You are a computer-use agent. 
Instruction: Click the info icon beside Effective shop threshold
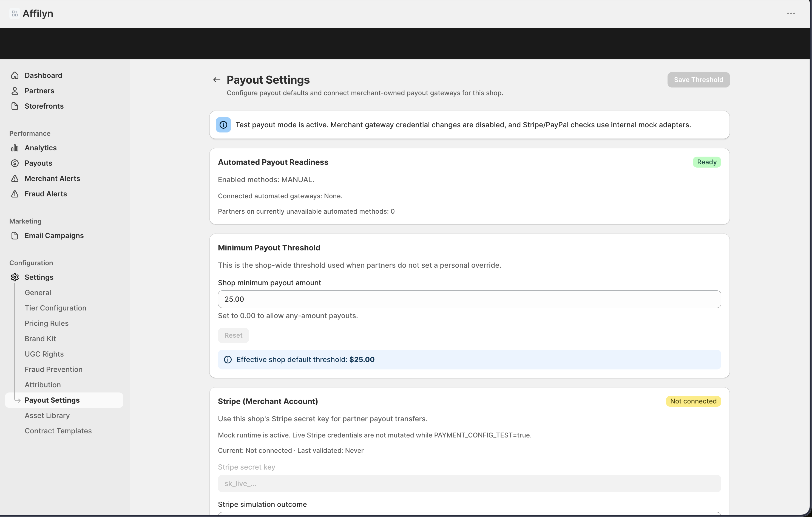point(228,359)
